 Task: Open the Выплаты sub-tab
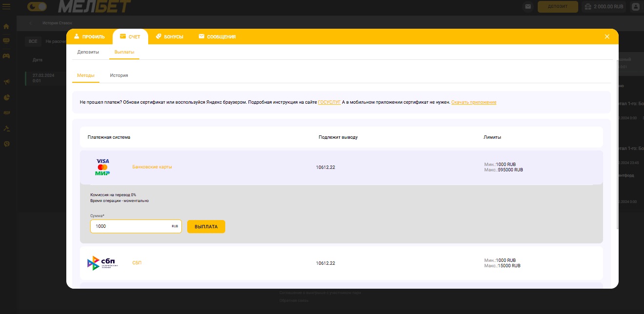[x=124, y=52]
